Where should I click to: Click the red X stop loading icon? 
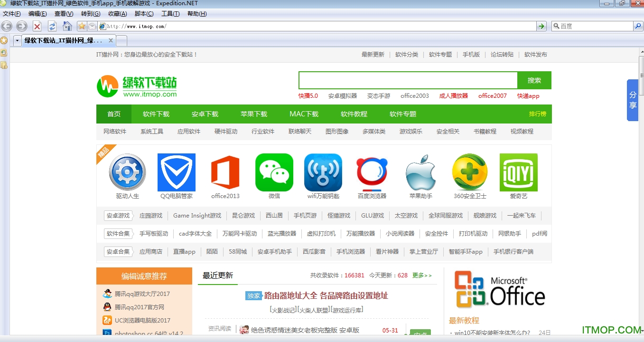point(37,26)
